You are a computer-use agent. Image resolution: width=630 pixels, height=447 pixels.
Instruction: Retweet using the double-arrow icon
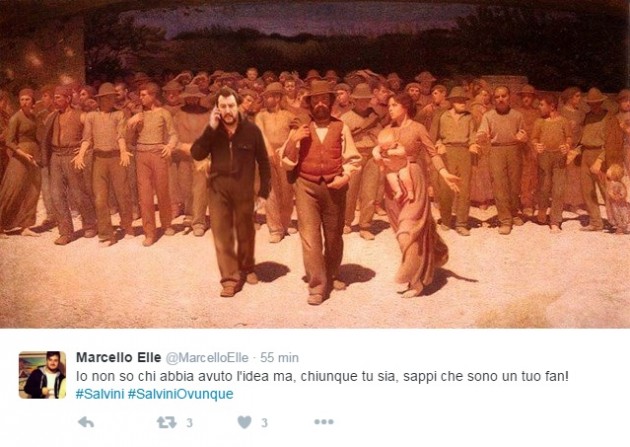click(x=166, y=422)
